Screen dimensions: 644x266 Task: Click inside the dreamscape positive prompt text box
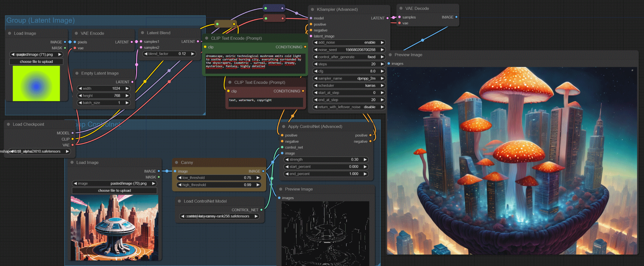point(255,63)
